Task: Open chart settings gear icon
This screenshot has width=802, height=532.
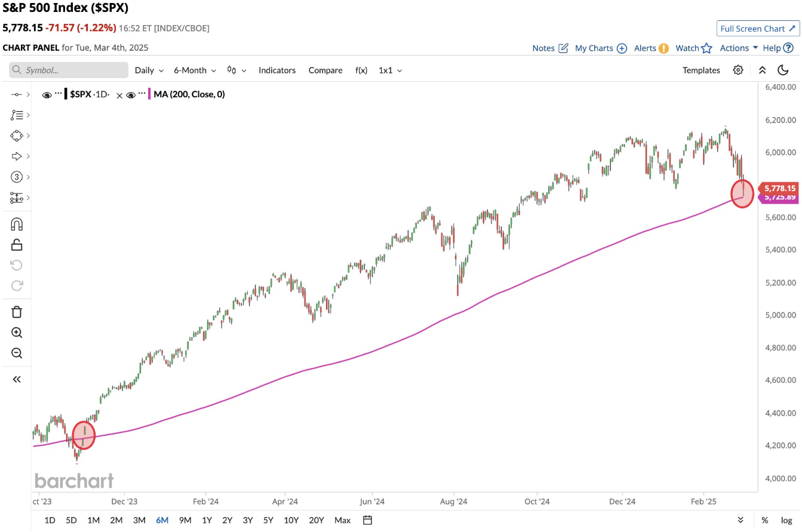Action: point(738,70)
